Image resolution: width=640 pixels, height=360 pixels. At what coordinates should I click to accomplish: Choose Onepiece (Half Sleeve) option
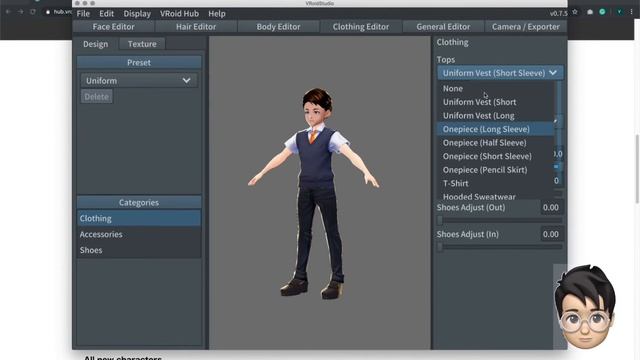(496, 142)
